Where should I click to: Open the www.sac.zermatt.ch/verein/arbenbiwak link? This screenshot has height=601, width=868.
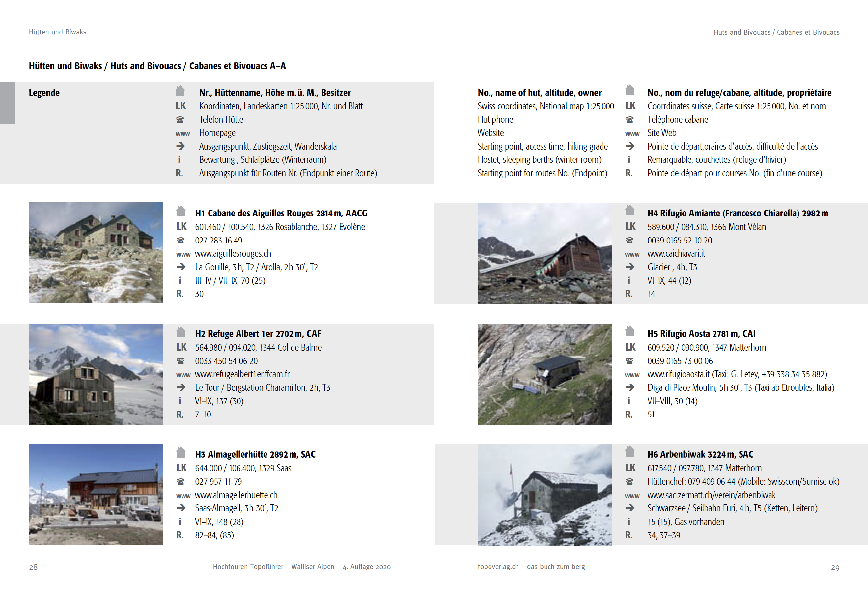click(712, 495)
